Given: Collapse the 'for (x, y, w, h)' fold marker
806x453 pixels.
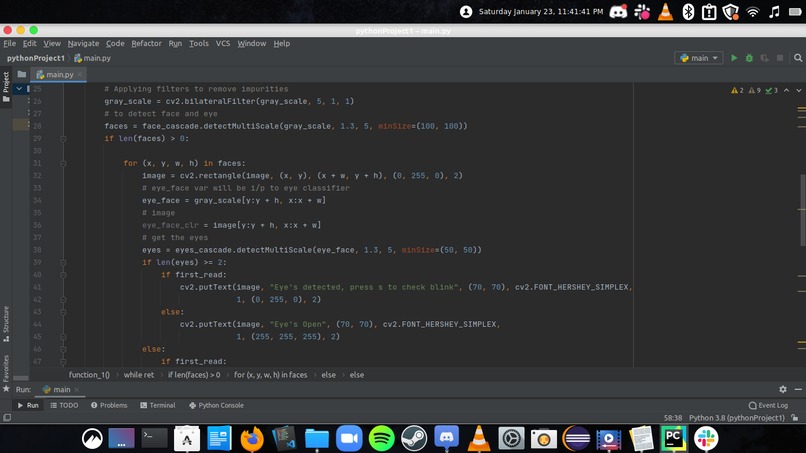Looking at the screenshot, I should 63,164.
